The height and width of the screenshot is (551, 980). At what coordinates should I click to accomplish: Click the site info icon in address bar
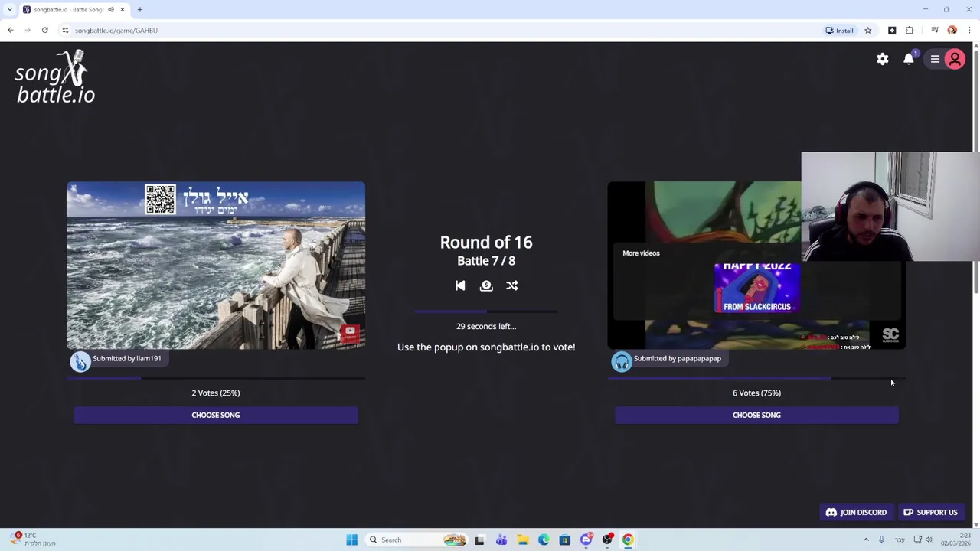click(65, 31)
